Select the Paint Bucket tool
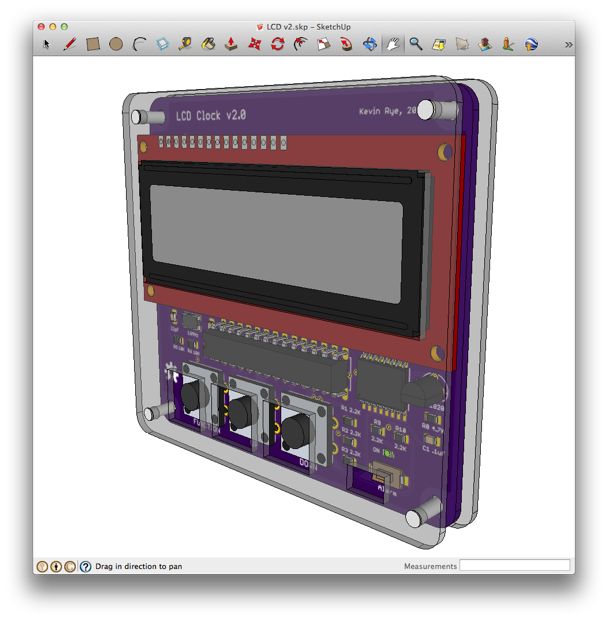Viewport: 608px width, 620px height. (208, 44)
